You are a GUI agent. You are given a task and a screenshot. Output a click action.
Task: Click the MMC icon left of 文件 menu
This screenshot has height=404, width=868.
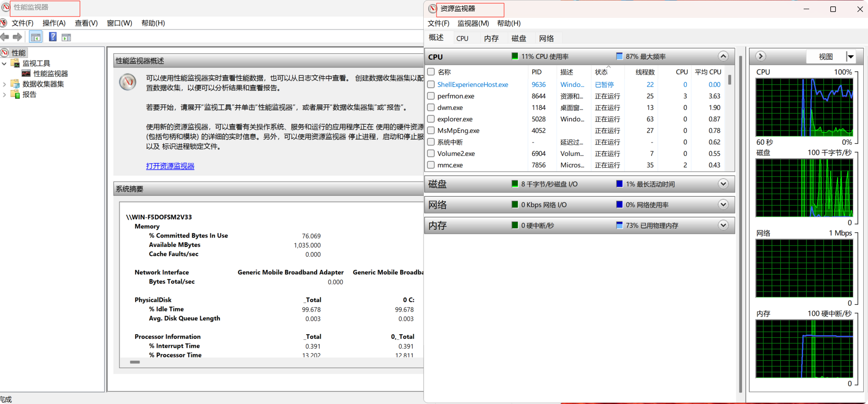click(x=4, y=23)
